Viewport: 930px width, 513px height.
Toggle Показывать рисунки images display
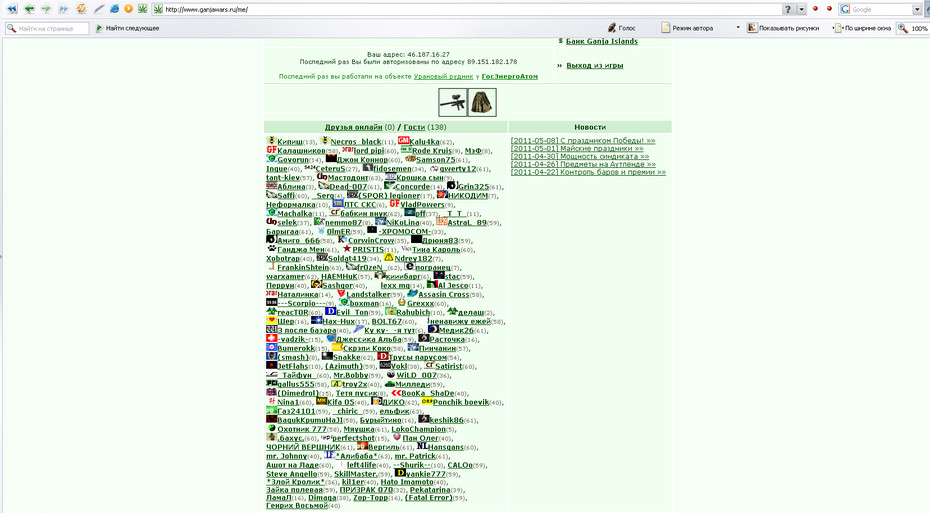783,28
